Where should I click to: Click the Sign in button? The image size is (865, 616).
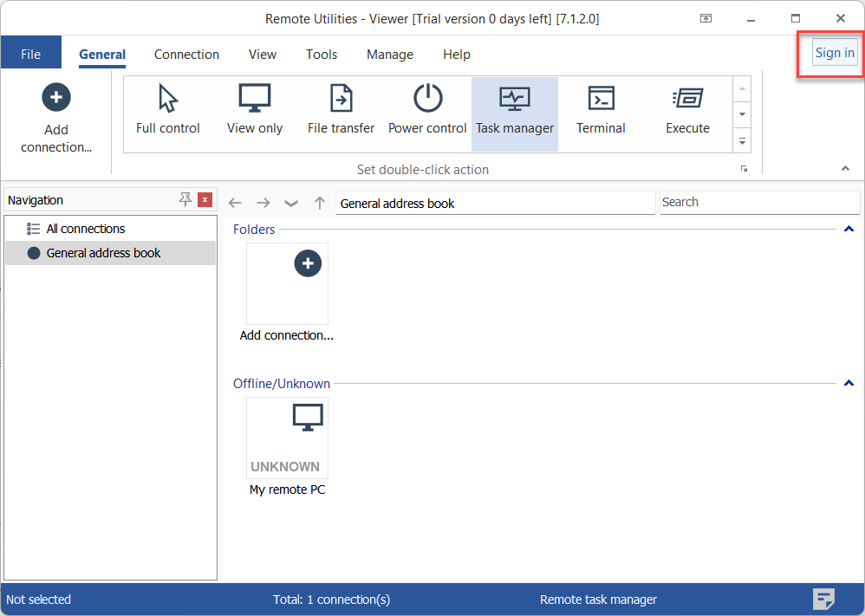(x=834, y=53)
